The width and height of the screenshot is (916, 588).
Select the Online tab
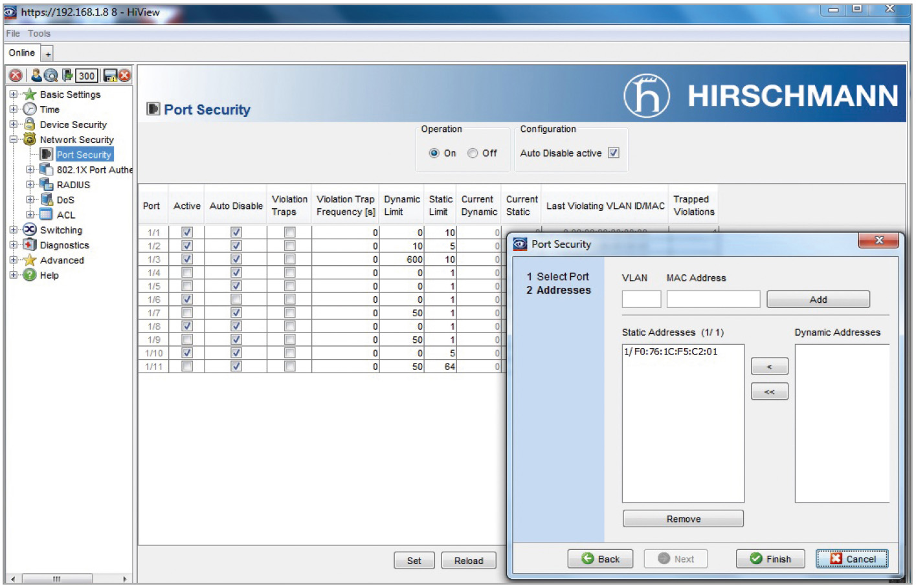(22, 53)
